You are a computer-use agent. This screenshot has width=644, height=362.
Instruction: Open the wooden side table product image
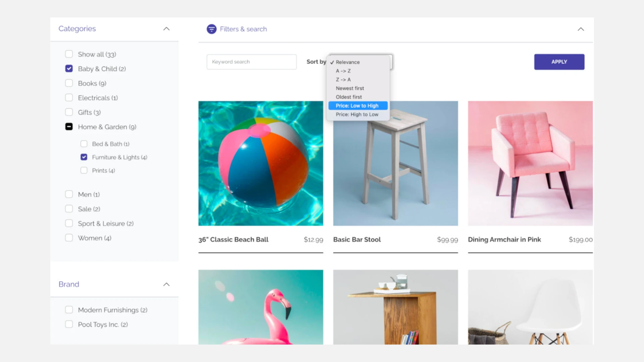[x=395, y=307]
